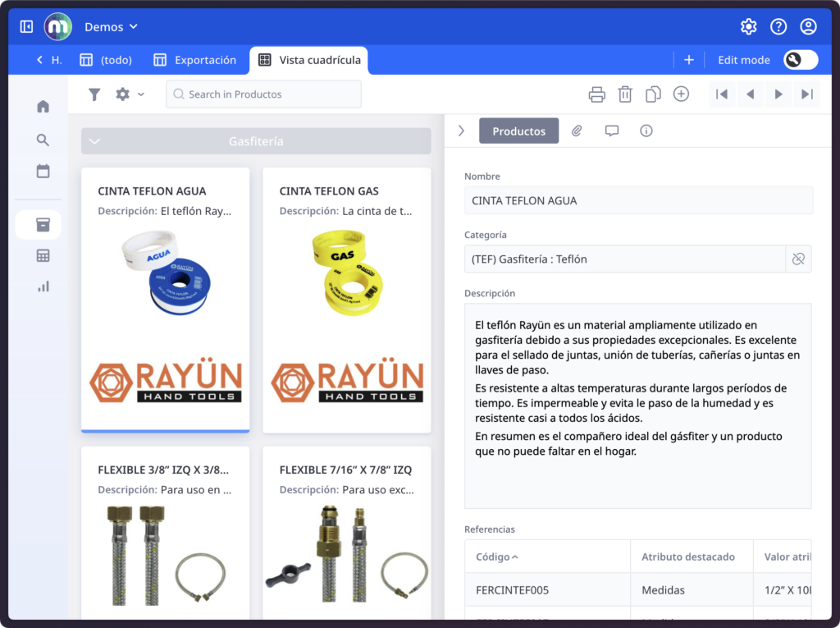840x628 pixels.
Task: Open the Demos workspace dropdown
Action: 111,27
